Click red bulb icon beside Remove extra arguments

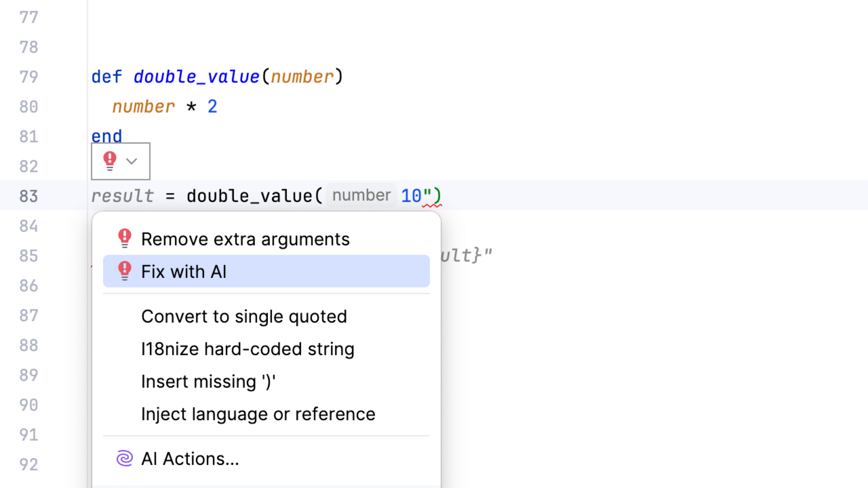click(x=125, y=239)
